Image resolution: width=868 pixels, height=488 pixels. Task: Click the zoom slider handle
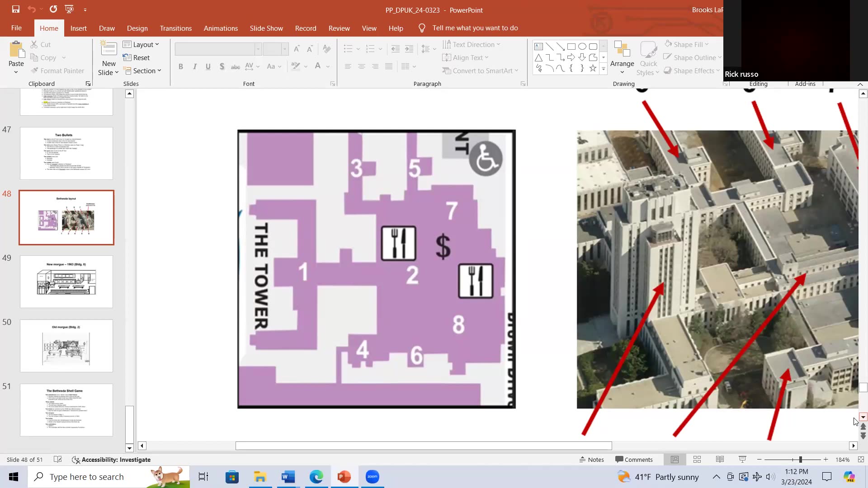(800, 460)
